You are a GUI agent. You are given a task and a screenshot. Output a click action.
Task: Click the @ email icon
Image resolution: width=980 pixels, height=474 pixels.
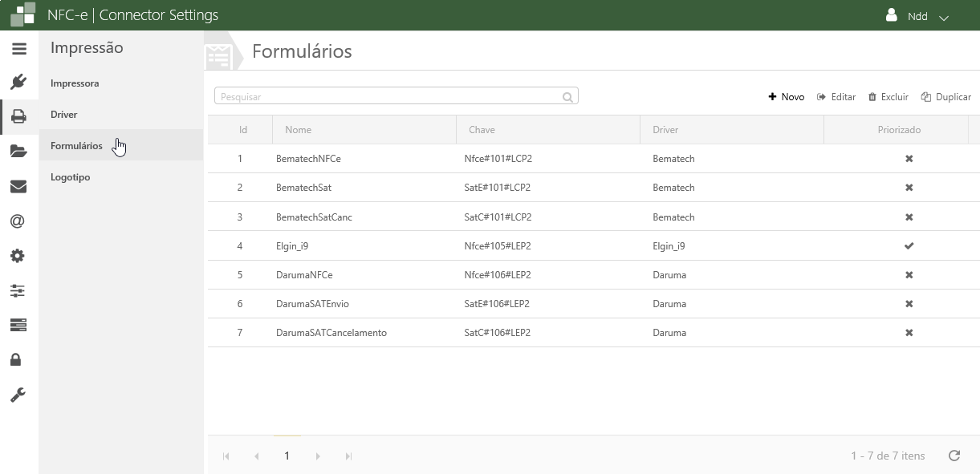click(x=18, y=221)
